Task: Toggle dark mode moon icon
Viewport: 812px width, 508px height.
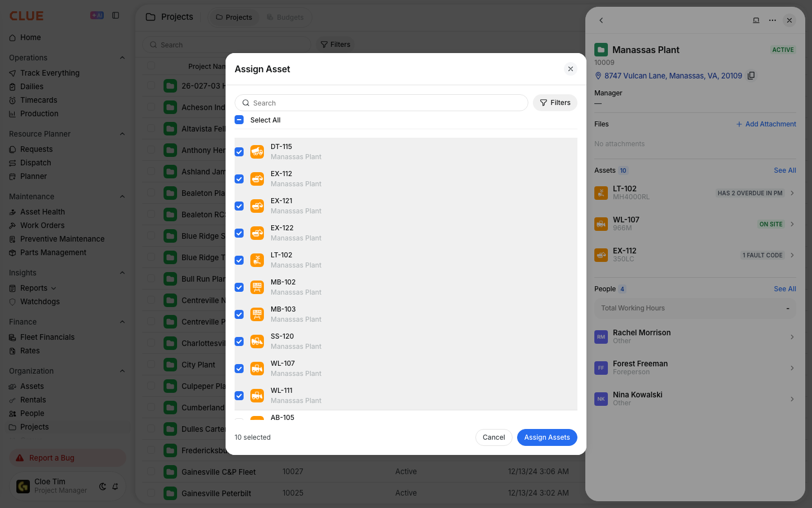Action: tap(103, 487)
